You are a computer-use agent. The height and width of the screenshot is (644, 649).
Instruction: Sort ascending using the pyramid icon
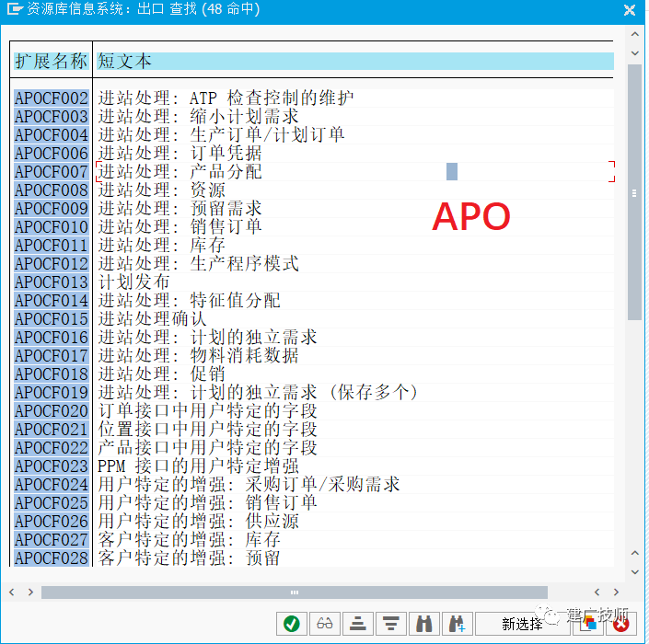pos(357,624)
